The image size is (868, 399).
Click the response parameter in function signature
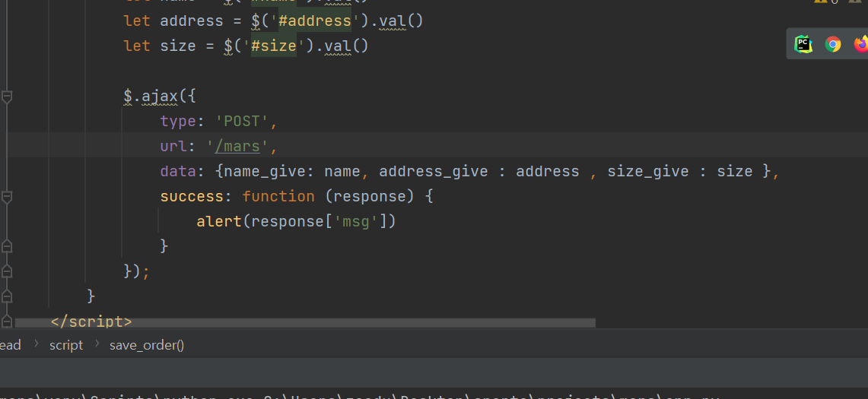click(369, 196)
